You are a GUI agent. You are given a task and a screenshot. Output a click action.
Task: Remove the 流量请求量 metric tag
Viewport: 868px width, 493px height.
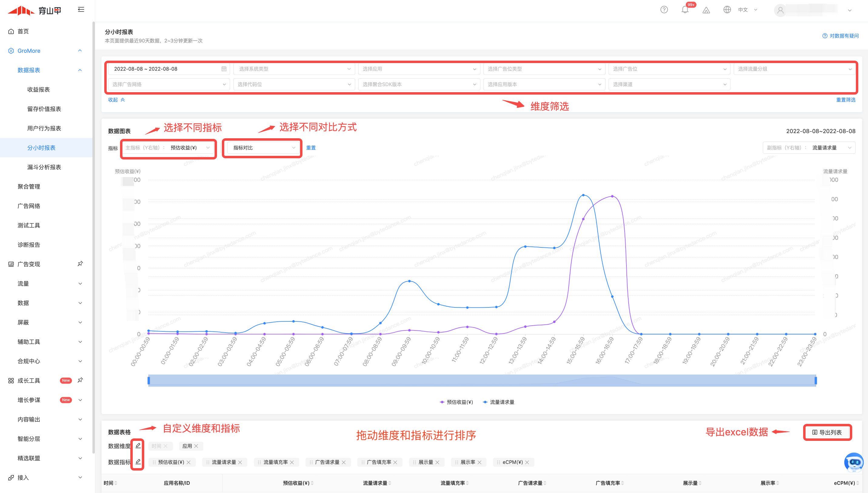click(240, 462)
